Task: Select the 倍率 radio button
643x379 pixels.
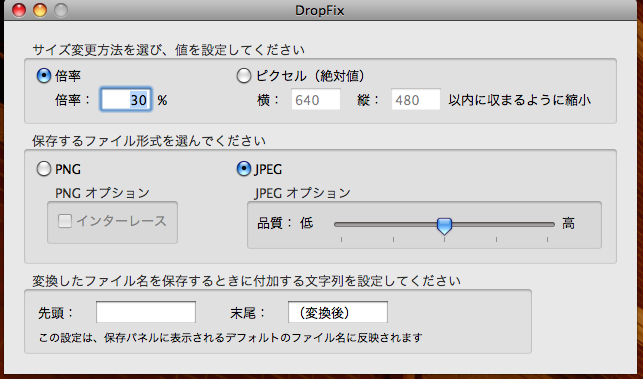Action: click(x=44, y=76)
